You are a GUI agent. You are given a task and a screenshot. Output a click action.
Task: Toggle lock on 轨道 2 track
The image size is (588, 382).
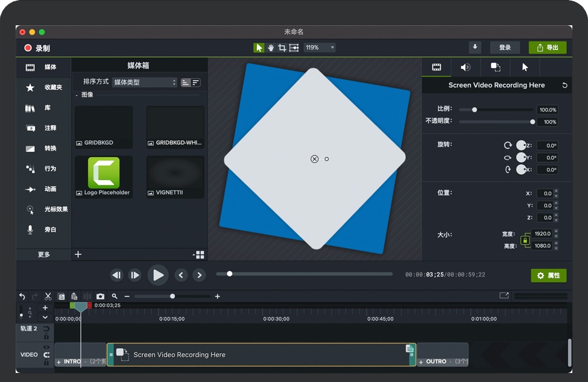point(46,336)
